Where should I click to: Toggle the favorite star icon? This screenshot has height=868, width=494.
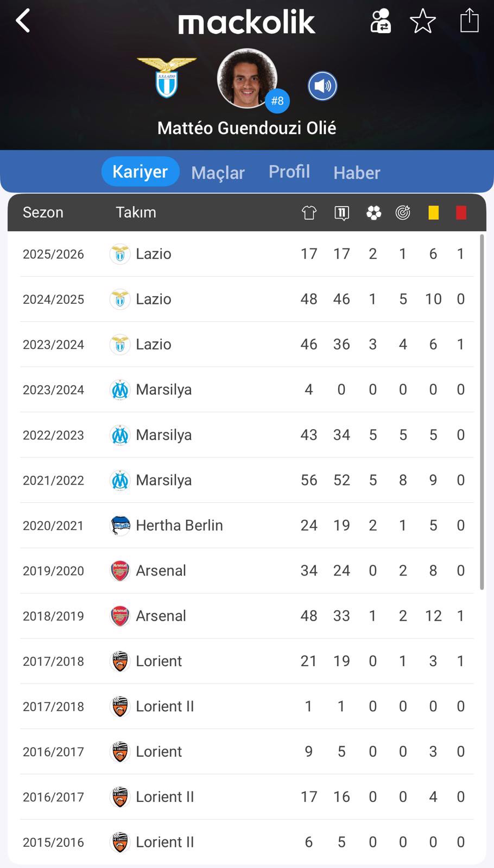[422, 22]
